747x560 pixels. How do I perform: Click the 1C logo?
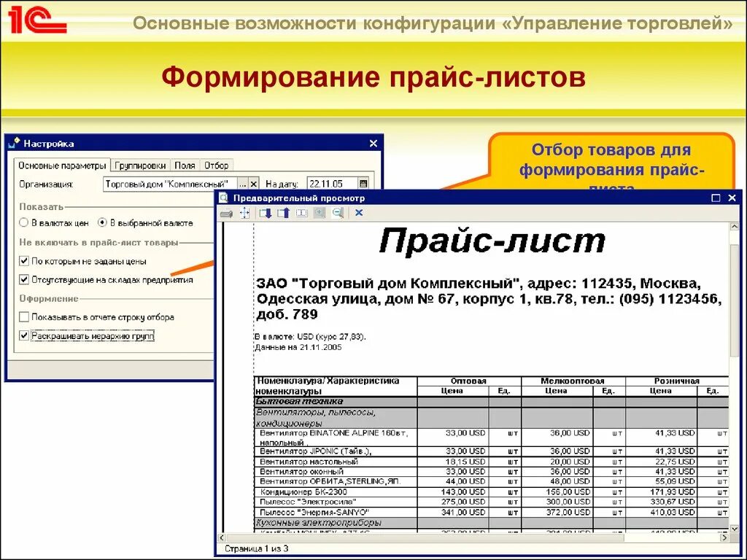pyautogui.click(x=36, y=20)
